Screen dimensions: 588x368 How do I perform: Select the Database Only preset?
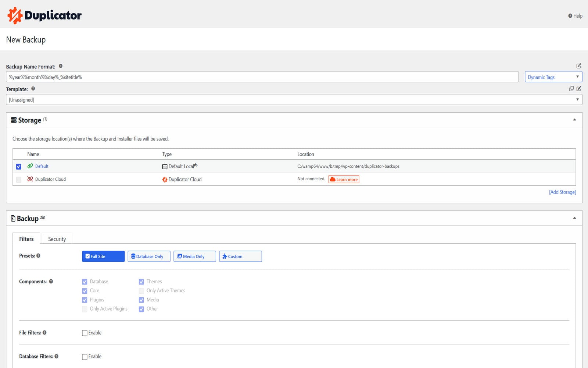coord(149,256)
